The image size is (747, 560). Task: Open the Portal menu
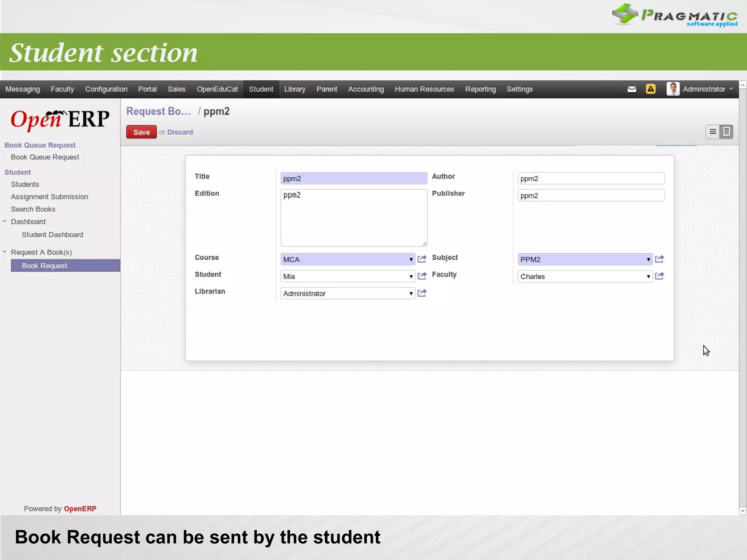click(147, 89)
